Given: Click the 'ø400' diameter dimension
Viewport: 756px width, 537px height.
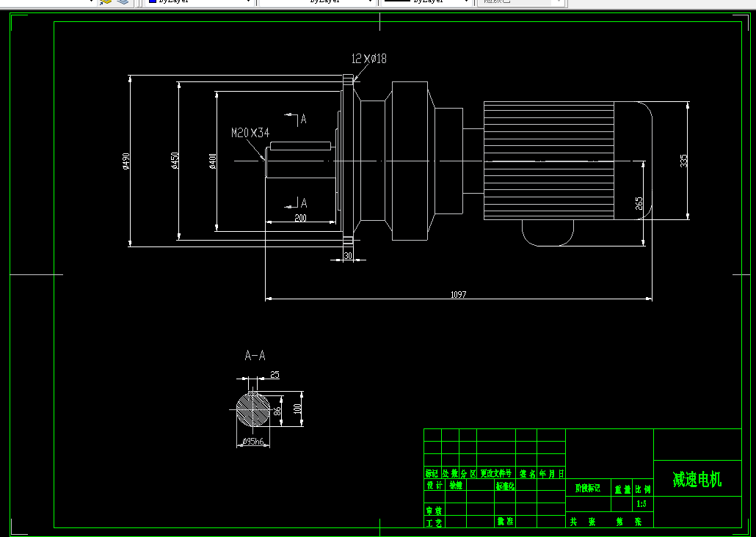Looking at the screenshot, I should [x=213, y=161].
